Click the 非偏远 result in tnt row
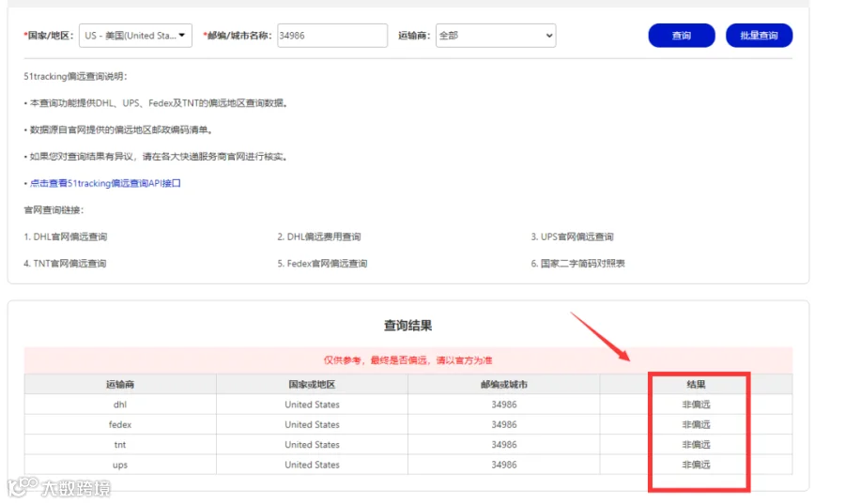The width and height of the screenshot is (845, 504). 696,444
